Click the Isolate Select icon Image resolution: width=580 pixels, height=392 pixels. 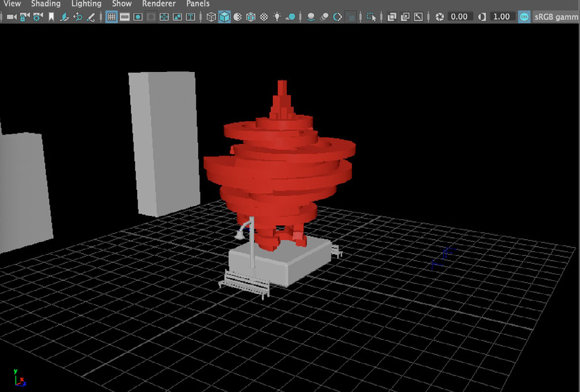point(372,17)
